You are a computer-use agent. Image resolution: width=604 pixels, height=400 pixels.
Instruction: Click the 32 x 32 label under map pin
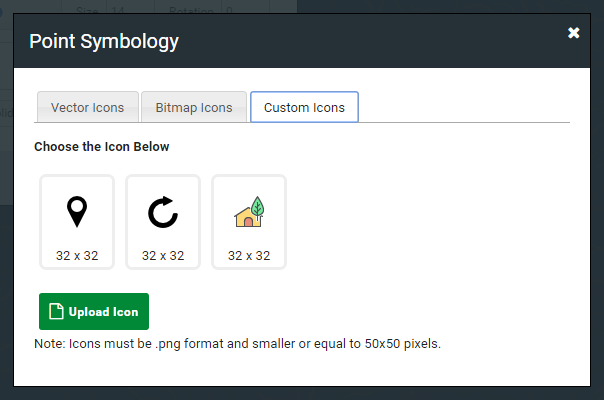tap(77, 255)
